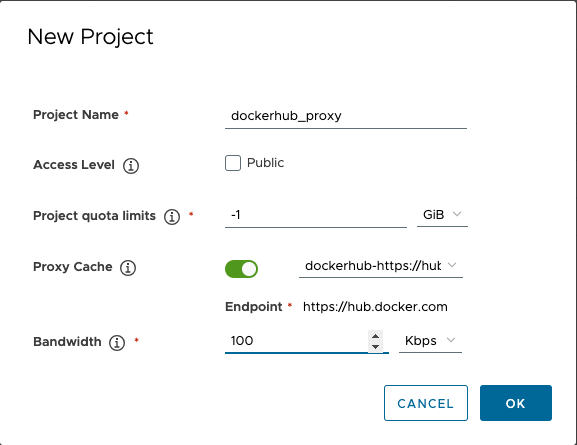Increase bandwidth with the up stepper arrow

click(x=375, y=336)
